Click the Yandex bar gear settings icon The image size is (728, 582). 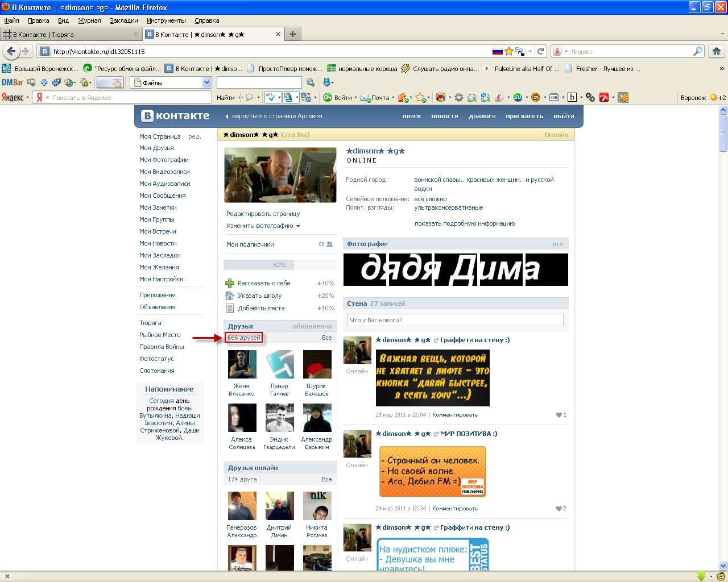pos(459,97)
